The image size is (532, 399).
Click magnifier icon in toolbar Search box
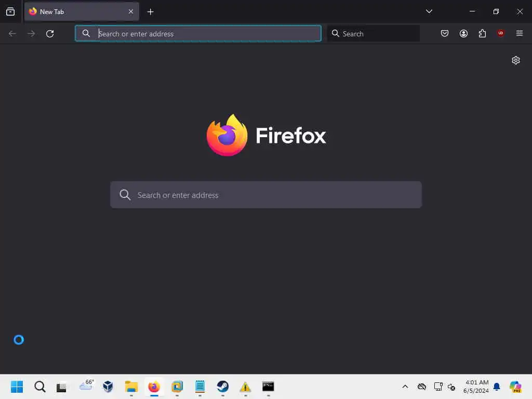coord(335,33)
